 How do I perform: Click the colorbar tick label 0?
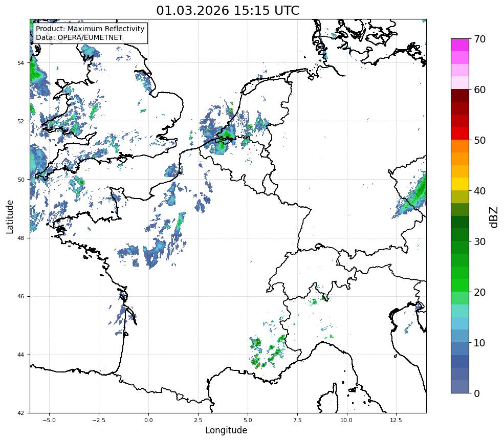coord(477,393)
